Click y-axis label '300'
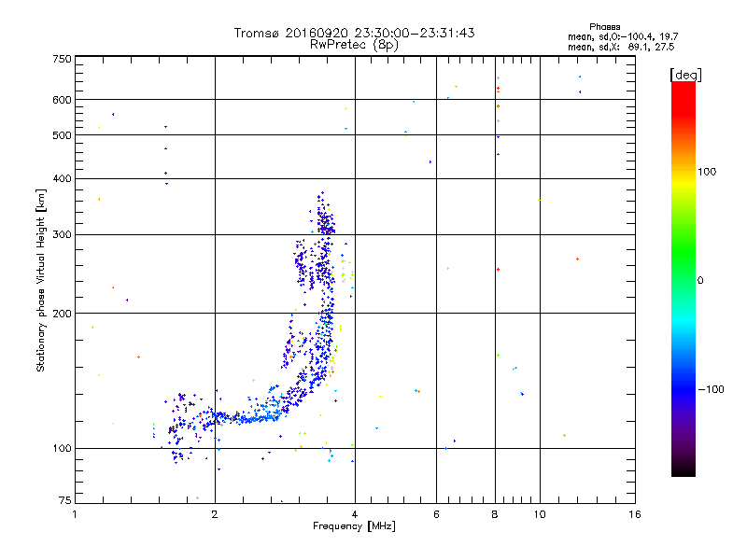Viewport: 747px width, 560px height. tap(62, 235)
